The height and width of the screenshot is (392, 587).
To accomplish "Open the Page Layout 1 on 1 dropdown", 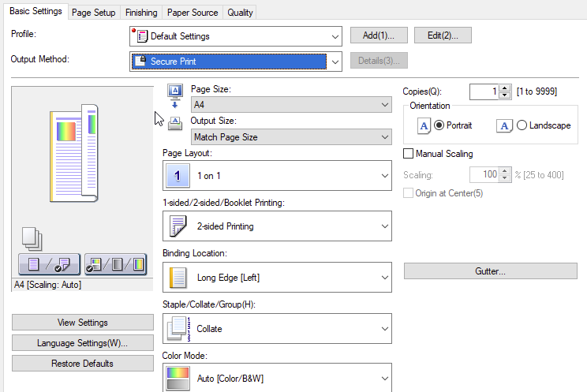I will 277,176.
